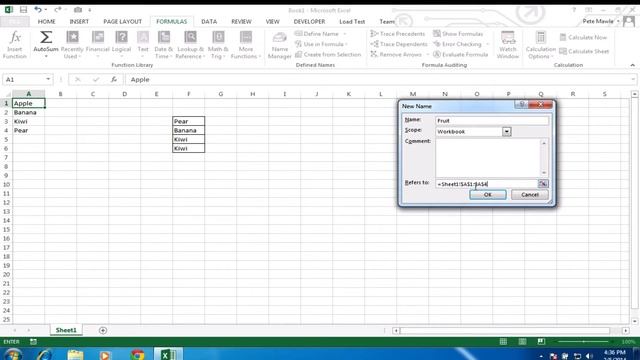Open Financial functions list
The width and height of the screenshot is (640, 360).
pyautogui.click(x=98, y=44)
